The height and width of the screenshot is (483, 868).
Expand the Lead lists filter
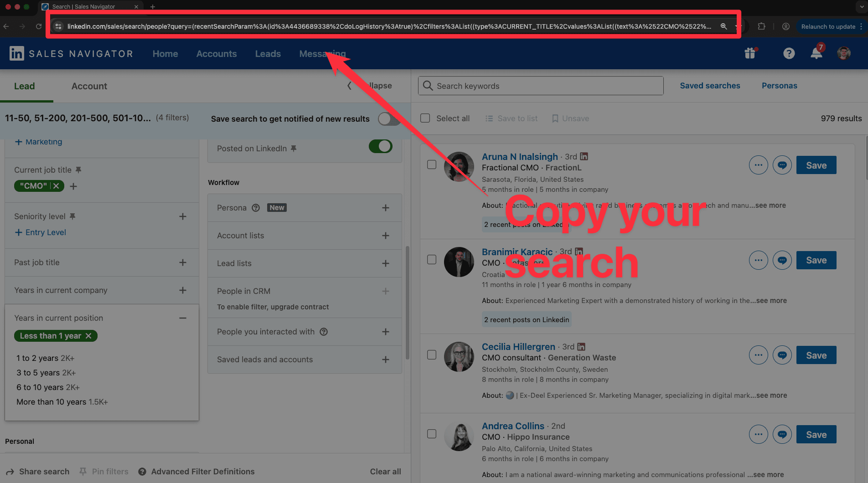[x=386, y=263]
